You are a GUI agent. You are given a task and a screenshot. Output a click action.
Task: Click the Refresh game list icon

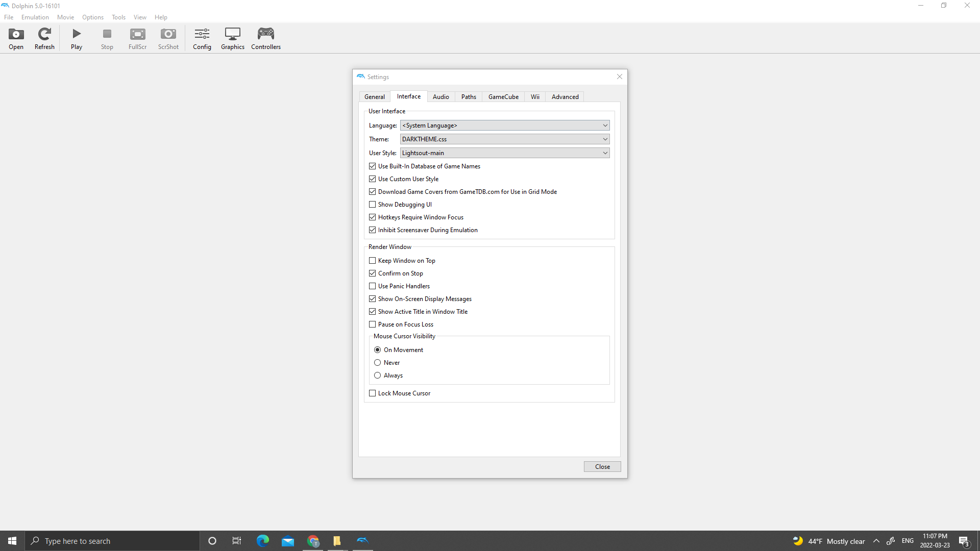[x=44, y=38]
